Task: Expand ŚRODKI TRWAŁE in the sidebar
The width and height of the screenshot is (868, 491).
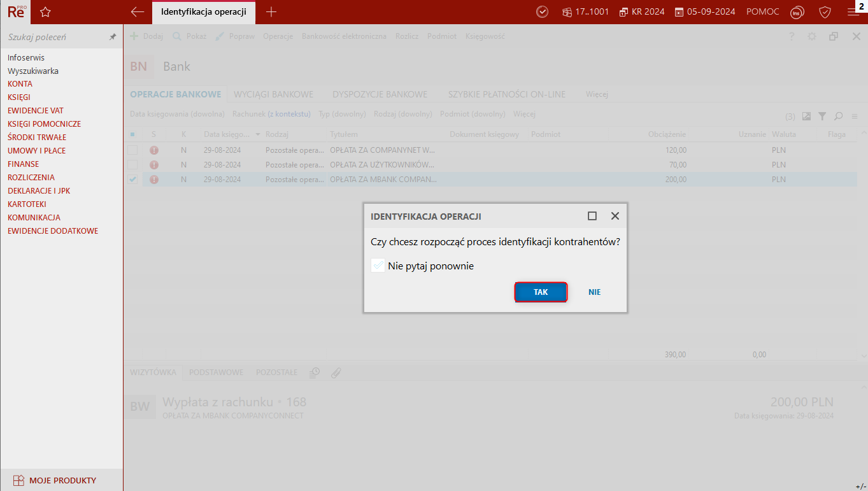Action: pos(37,138)
